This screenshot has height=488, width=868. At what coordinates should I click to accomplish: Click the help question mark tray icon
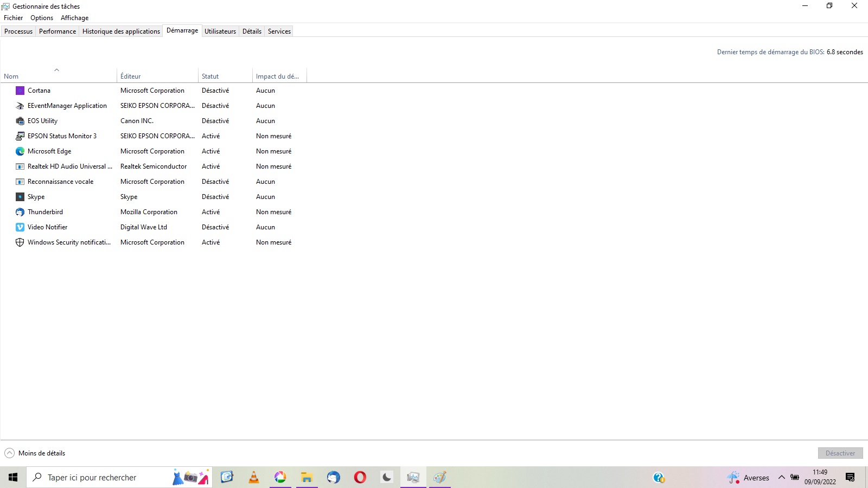tap(659, 478)
